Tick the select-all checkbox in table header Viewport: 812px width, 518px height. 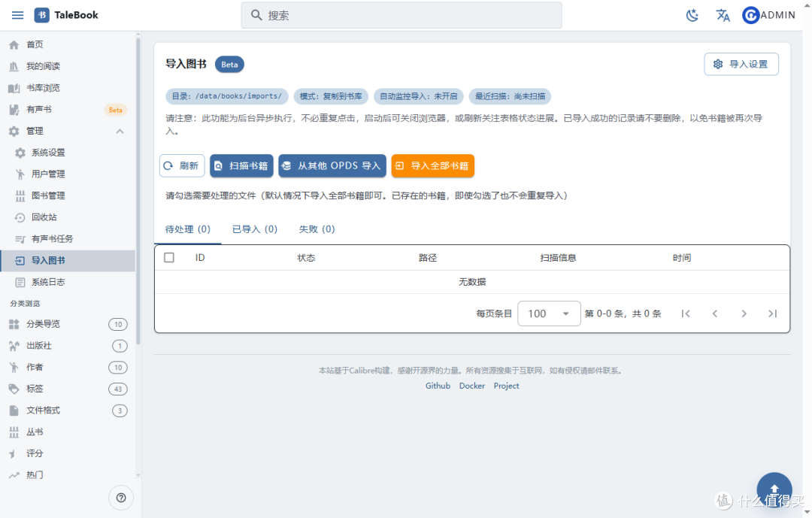pyautogui.click(x=169, y=257)
